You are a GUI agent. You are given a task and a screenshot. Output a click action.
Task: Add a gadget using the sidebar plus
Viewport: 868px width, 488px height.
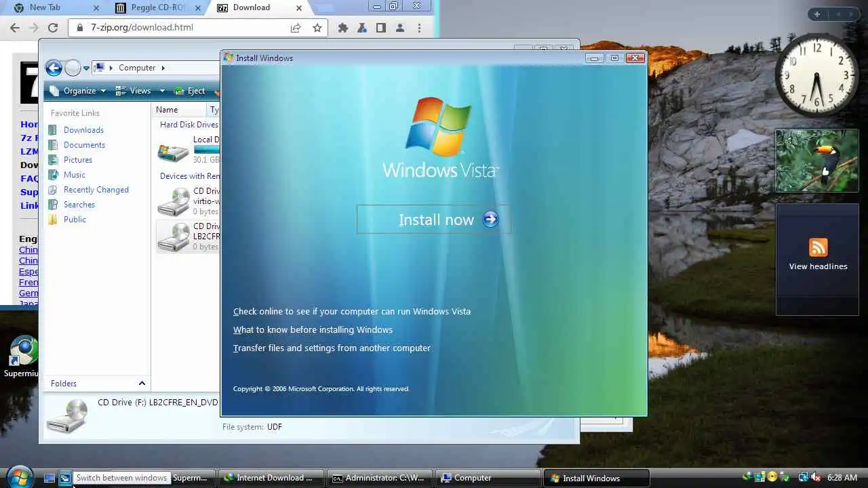point(817,14)
